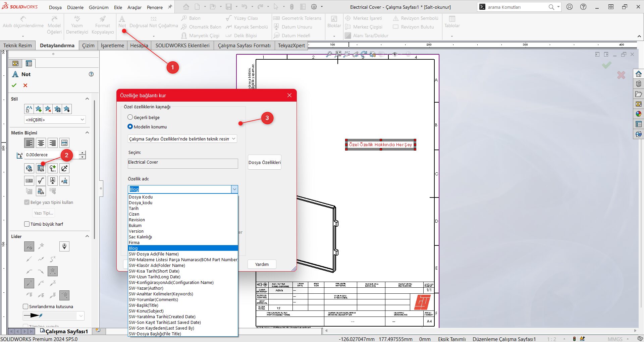Collapse the Stil section
Viewport: 644px width, 342px height.
pos(87,99)
